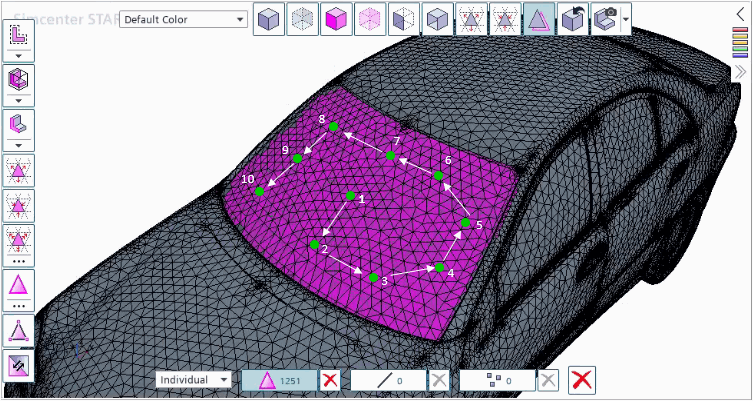Select the L-shaped selection tool at left top
Screen dimensions: 753x401
(18, 33)
